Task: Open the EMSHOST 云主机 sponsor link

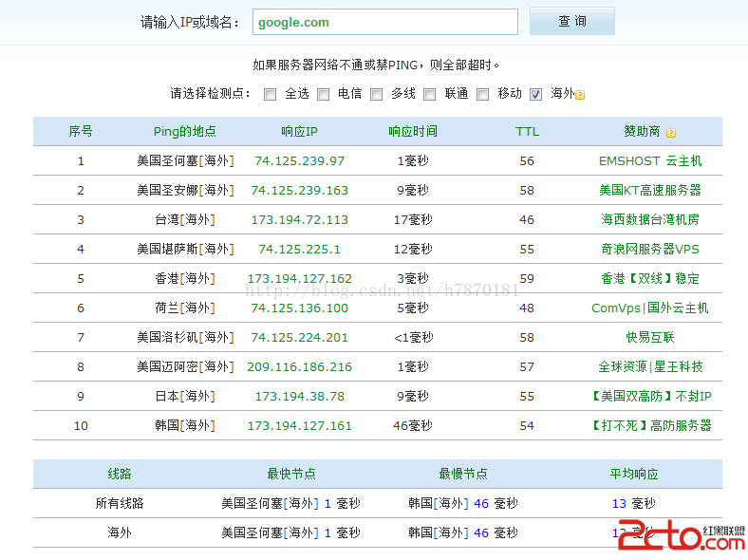Action: tap(650, 161)
